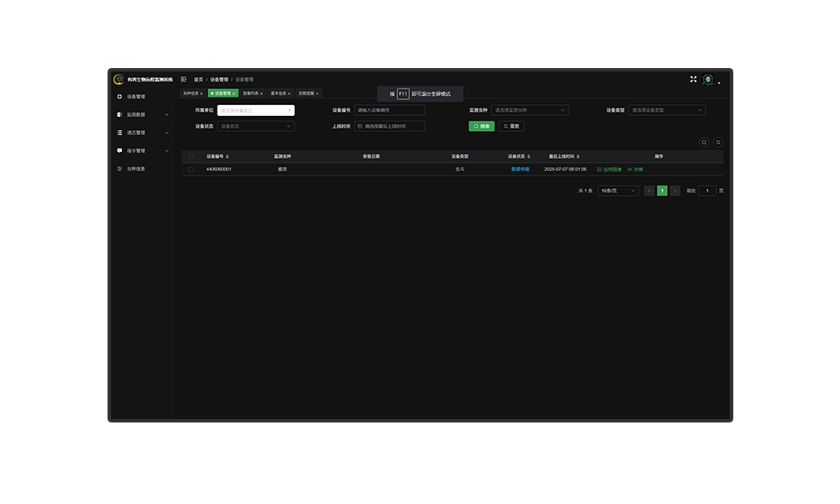Click the middle 设备管理 breadcrumb item
Screen dimensions: 840x504
click(x=219, y=80)
